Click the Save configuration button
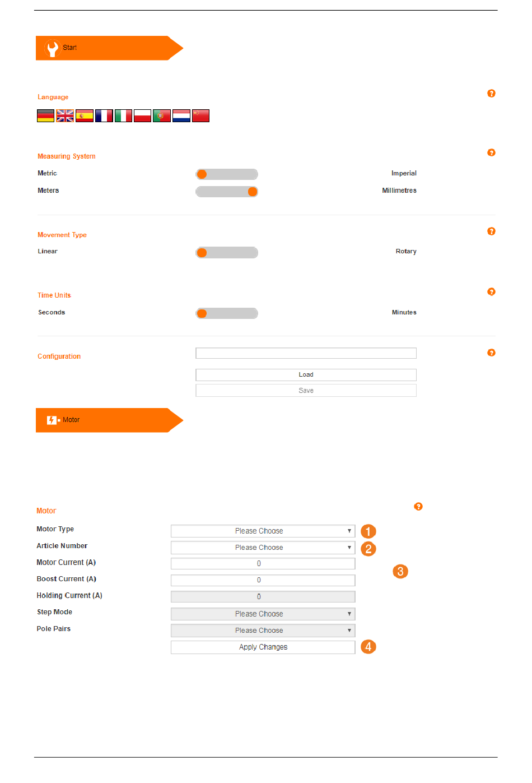Image resolution: width=532 pixels, height=783 pixels. click(x=306, y=391)
